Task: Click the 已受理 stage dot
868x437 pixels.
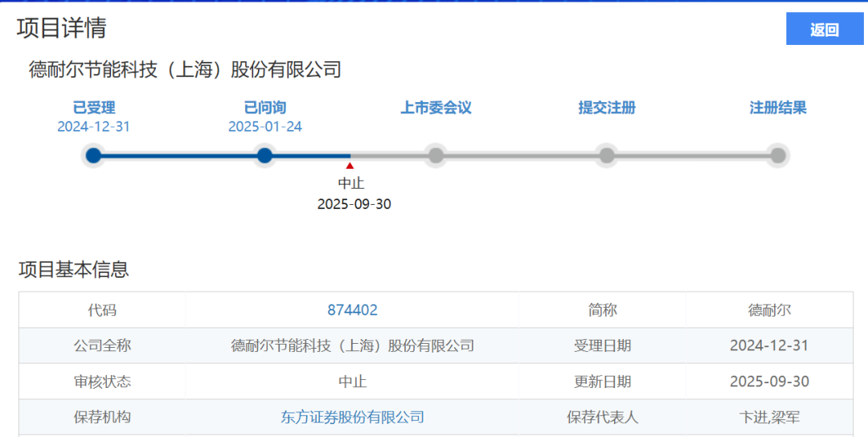Action: pos(94,156)
